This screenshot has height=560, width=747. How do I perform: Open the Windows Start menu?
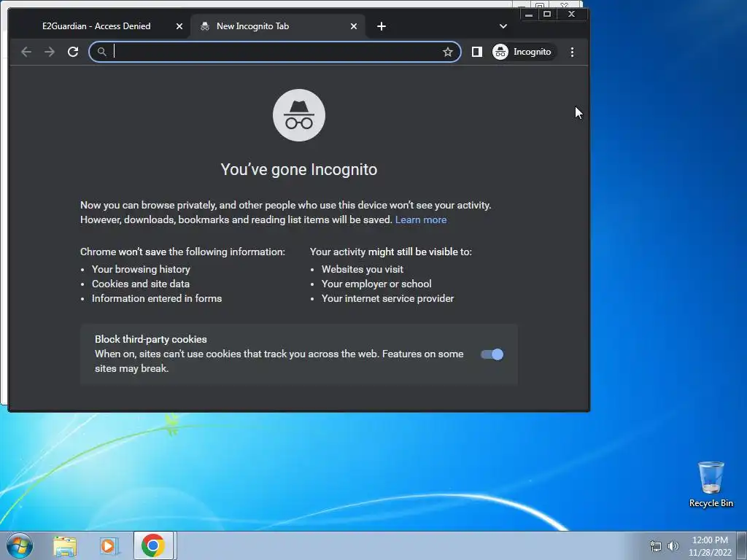20,545
